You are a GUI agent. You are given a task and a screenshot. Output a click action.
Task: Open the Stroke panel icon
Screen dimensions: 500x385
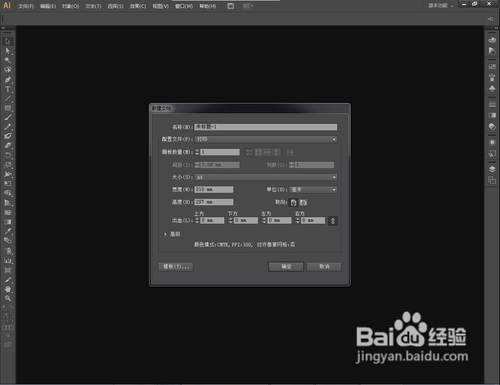[492, 105]
